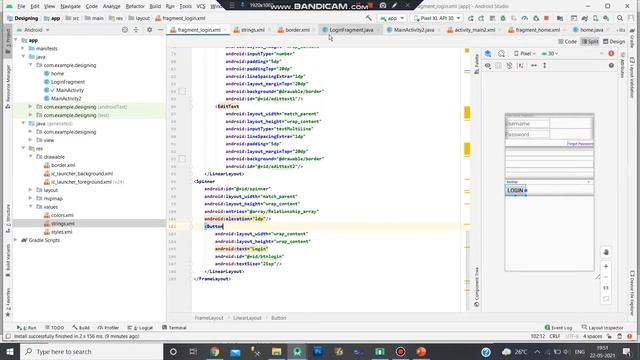The image size is (640, 360).
Task: Expand the layout folder arrow
Action: (x=31, y=190)
